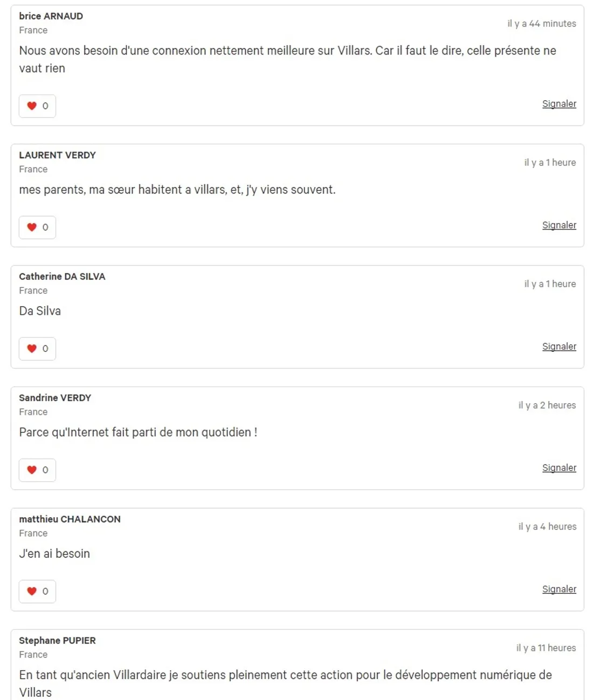The width and height of the screenshot is (593, 700).
Task: Click the comment text 'J'en ai besoin'
Action: [54, 553]
